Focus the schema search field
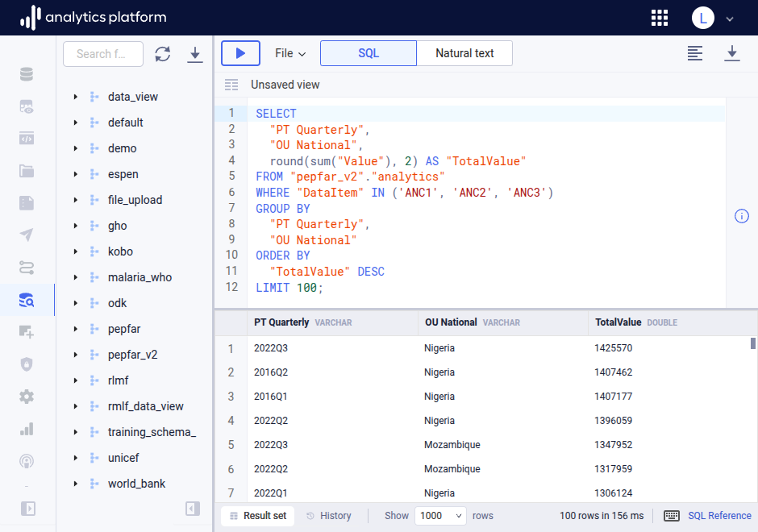This screenshot has height=532, width=758. (x=103, y=54)
